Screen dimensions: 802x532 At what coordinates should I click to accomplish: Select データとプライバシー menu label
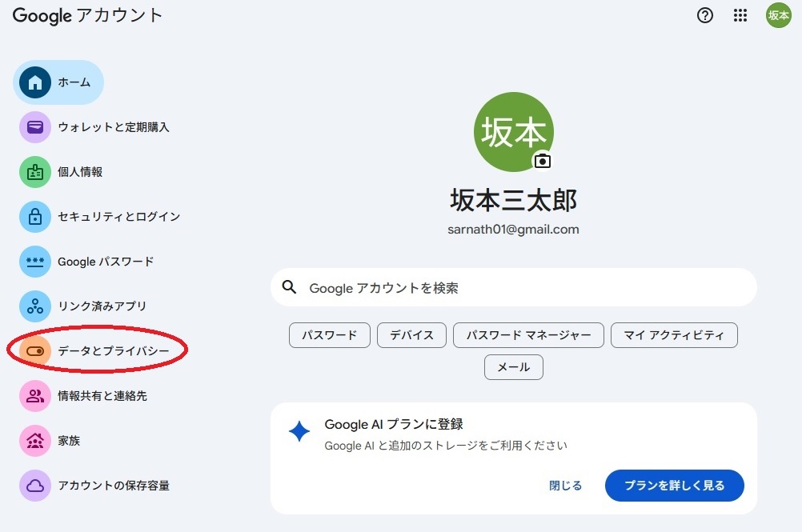click(x=114, y=351)
